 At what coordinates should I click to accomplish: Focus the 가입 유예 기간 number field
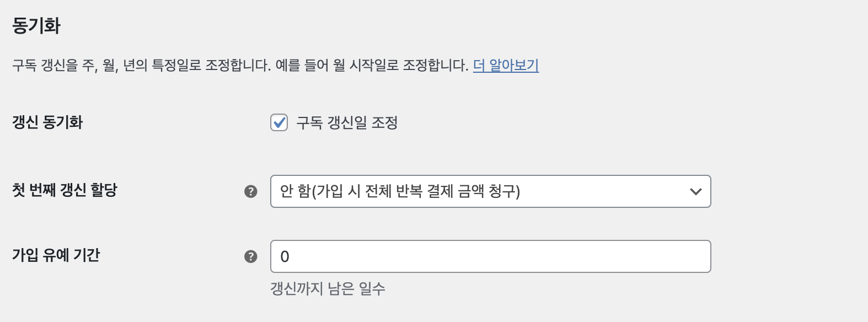pos(490,256)
